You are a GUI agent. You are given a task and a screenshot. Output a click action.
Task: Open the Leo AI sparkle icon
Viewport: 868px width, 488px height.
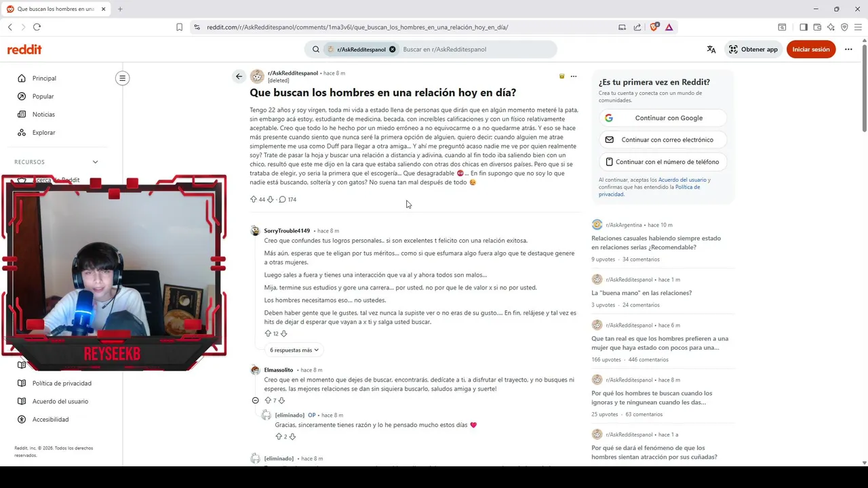[831, 27]
